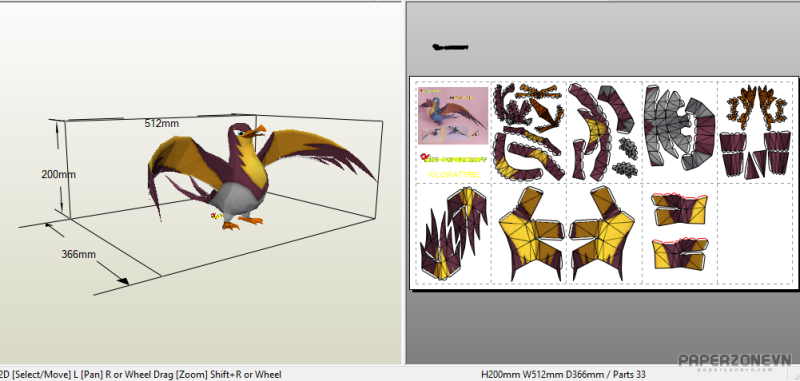The height and width of the screenshot is (381, 800).
Task: Click the 512mm width dimension label
Action: click(x=162, y=123)
